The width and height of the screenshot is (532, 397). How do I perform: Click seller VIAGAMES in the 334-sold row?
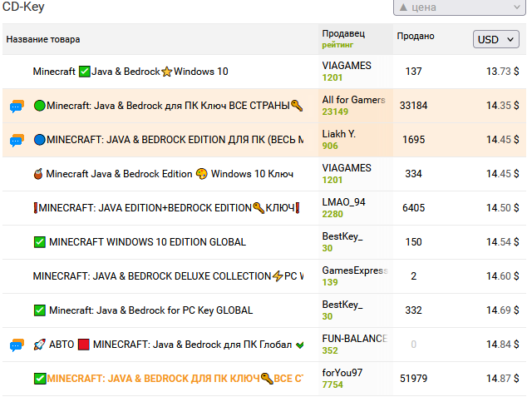347,168
